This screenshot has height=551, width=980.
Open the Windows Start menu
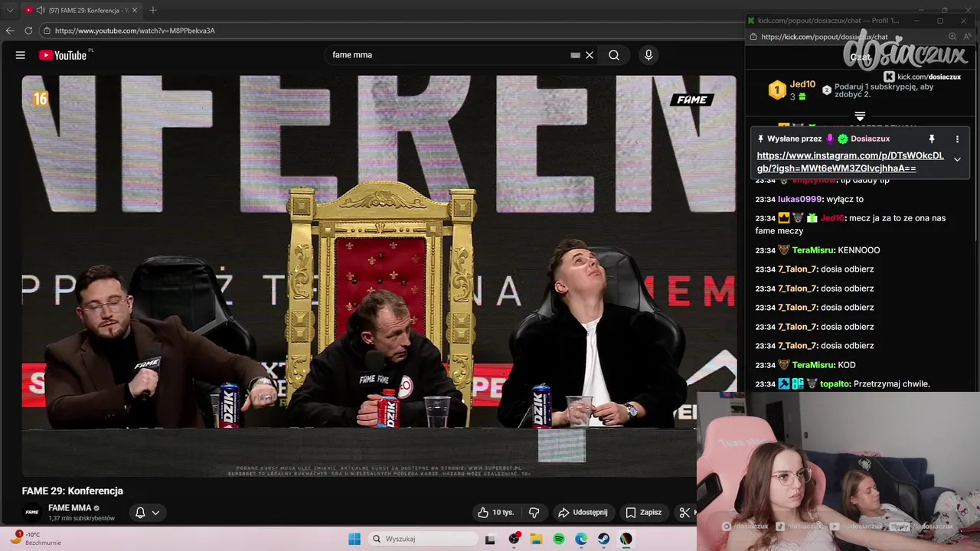point(354,539)
